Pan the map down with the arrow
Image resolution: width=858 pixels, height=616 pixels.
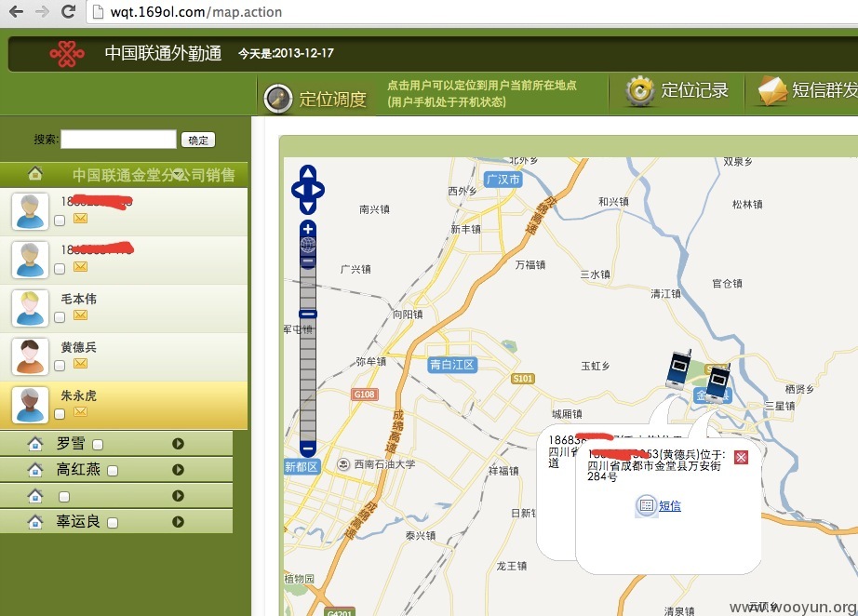coord(308,207)
